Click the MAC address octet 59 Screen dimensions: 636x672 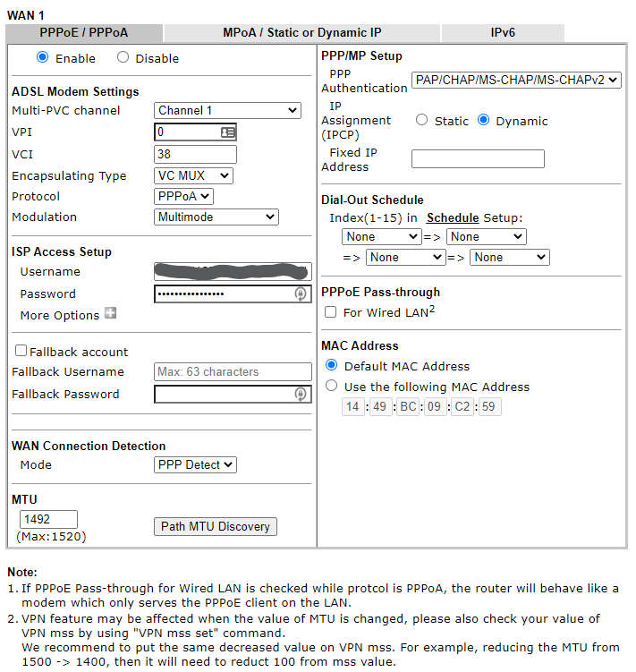489,407
